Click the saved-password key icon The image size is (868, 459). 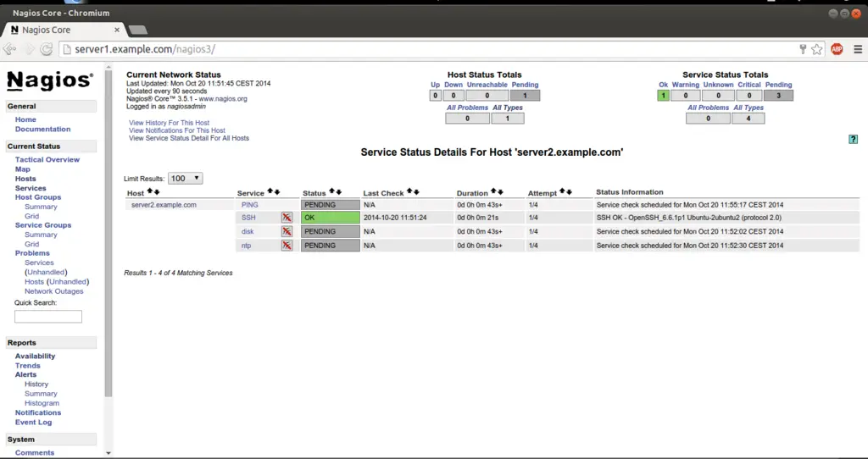(x=803, y=49)
